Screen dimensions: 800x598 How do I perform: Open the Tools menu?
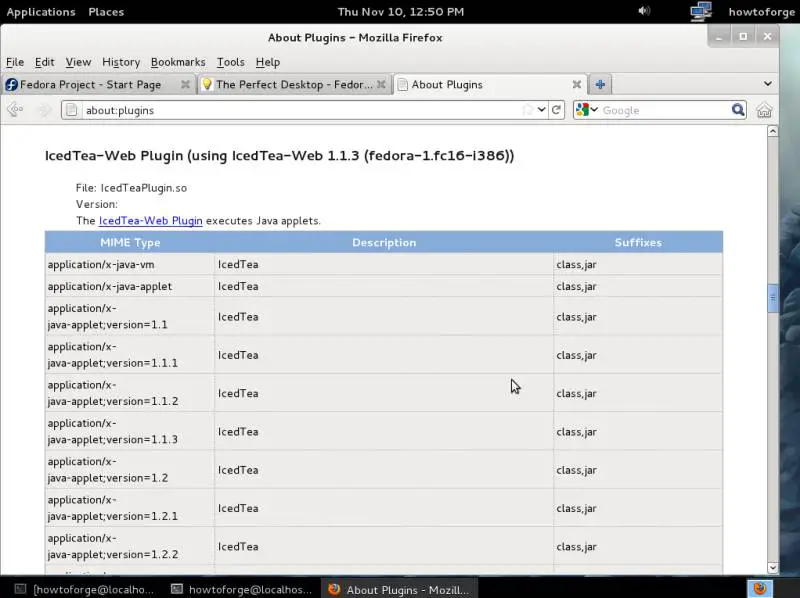[231, 62]
